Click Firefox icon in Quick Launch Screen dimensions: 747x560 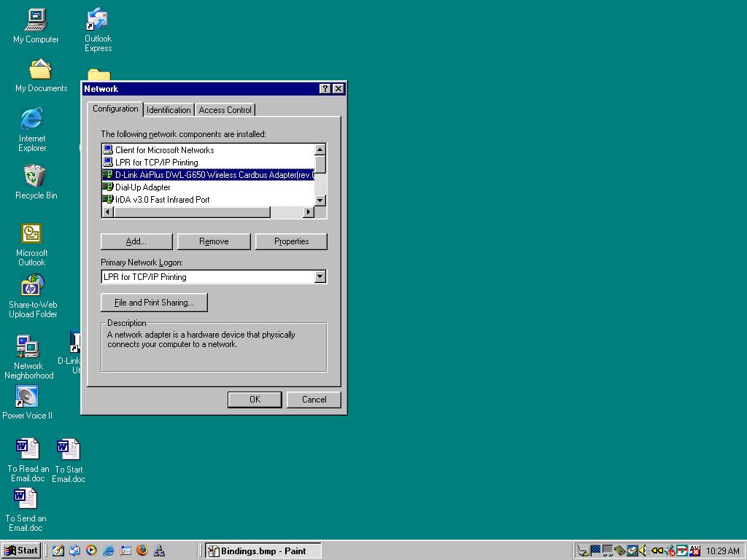[142, 551]
